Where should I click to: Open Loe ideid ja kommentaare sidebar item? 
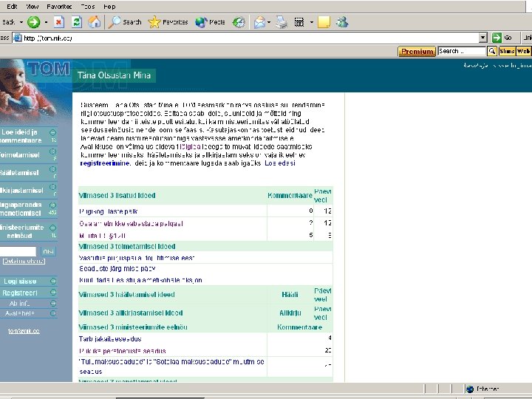click(21, 136)
